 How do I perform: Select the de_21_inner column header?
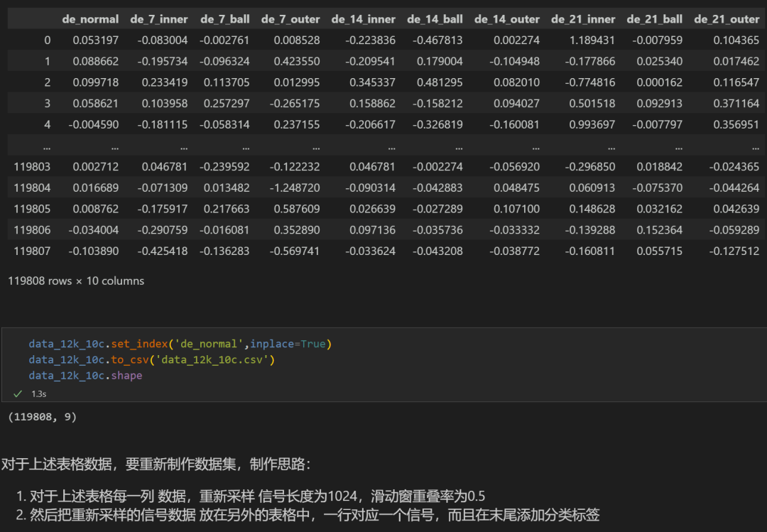click(583, 19)
